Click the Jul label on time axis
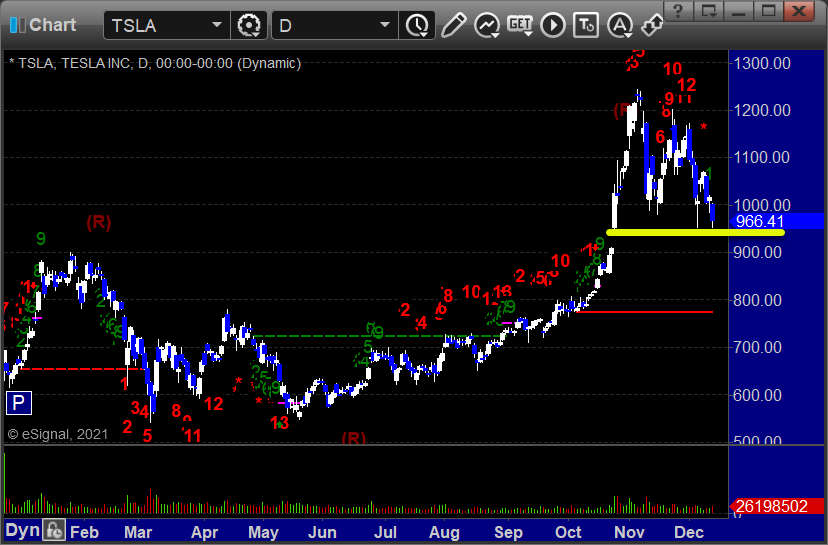The height and width of the screenshot is (545, 828). pyautogui.click(x=385, y=532)
